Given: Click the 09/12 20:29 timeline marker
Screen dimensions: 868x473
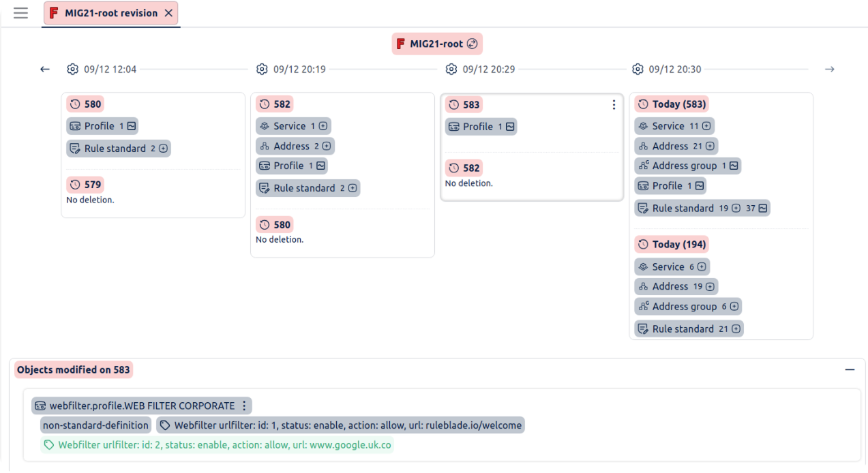Looking at the screenshot, I should (488, 69).
